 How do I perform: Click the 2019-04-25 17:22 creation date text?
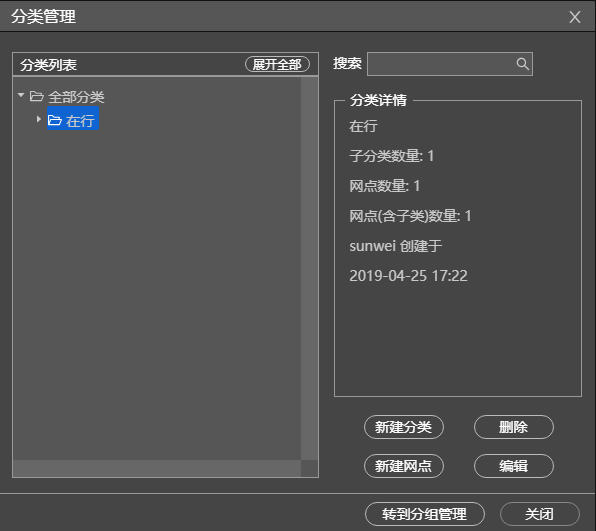[408, 276]
